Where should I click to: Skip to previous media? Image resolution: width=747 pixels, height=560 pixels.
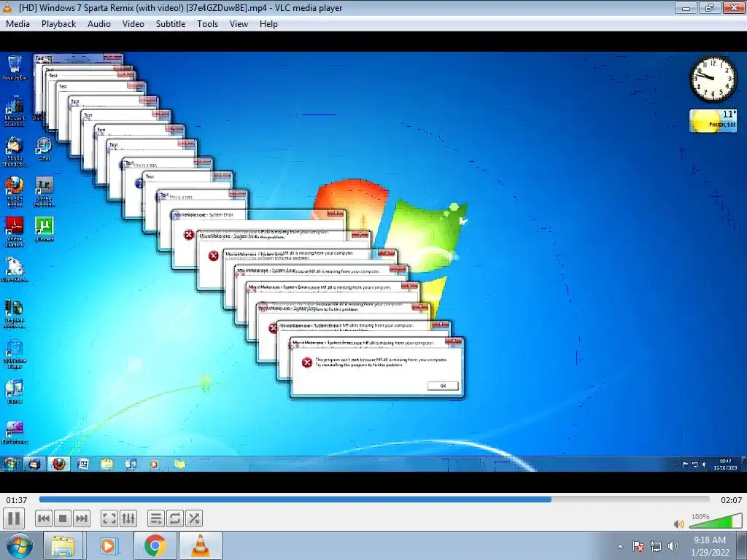click(43, 518)
